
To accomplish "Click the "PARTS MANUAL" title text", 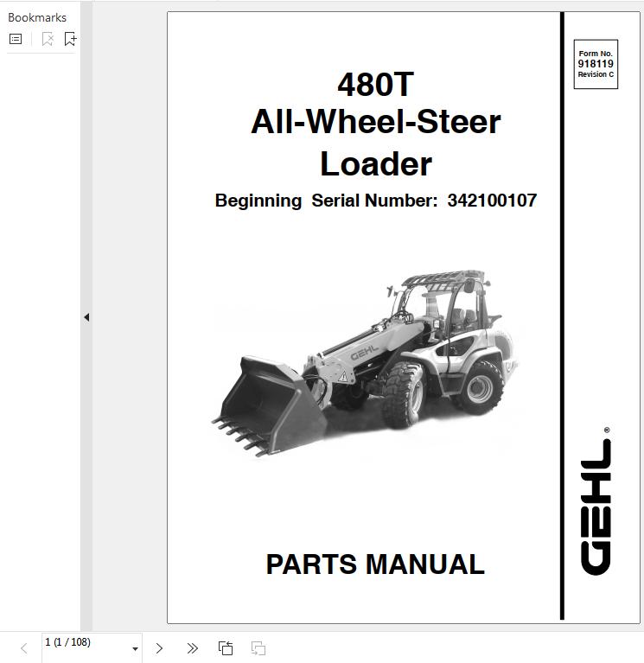I will point(375,564).
